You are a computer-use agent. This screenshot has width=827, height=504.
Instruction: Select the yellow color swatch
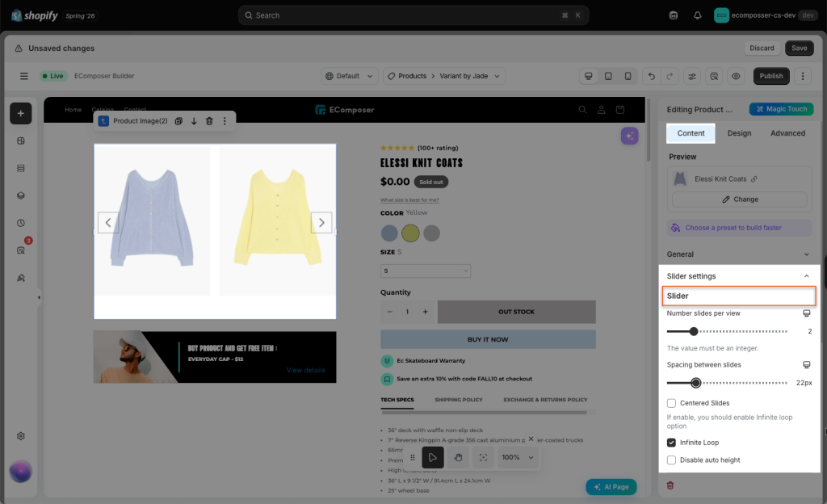point(410,233)
